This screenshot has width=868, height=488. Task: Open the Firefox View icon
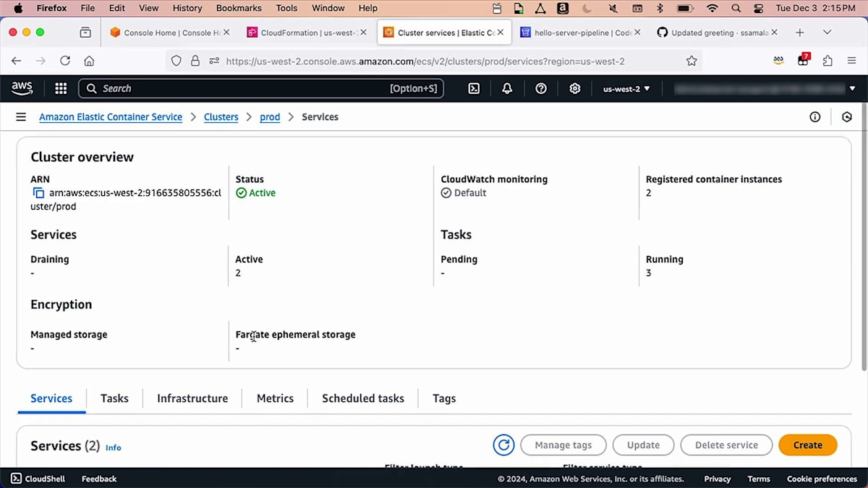click(x=85, y=33)
